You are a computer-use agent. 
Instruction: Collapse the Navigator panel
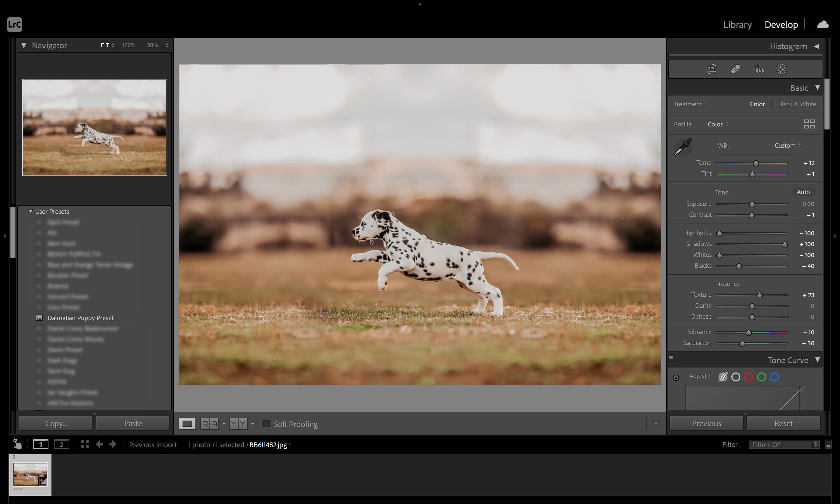point(24,45)
